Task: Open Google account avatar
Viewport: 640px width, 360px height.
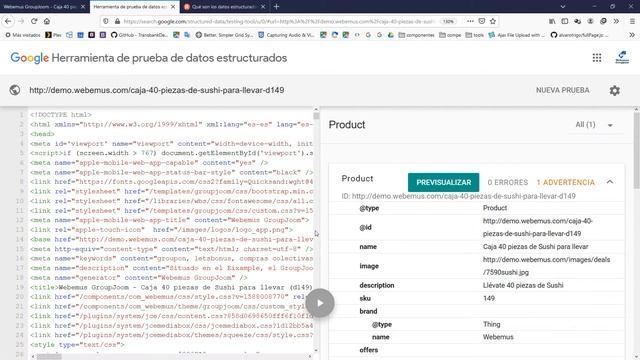Action: point(622,58)
